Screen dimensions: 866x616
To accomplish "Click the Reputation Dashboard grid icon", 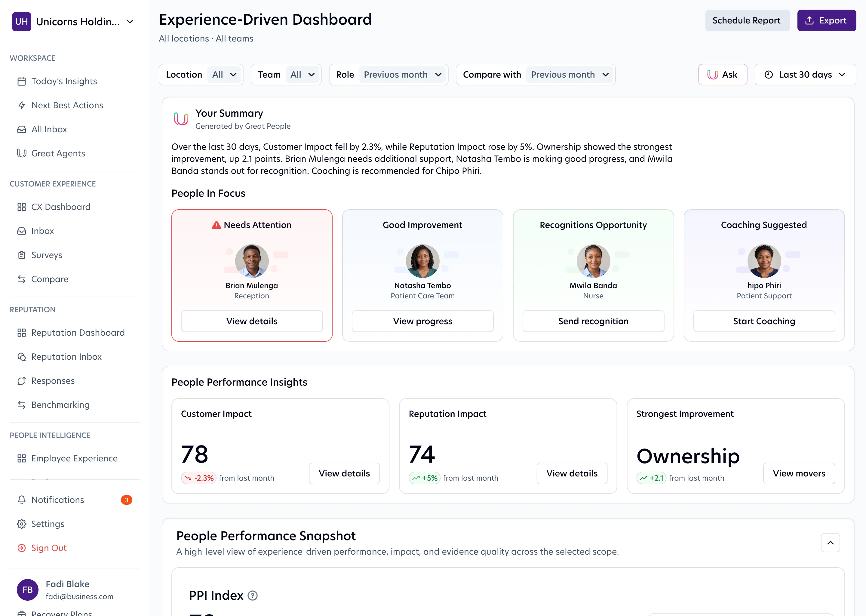I will 22,333.
